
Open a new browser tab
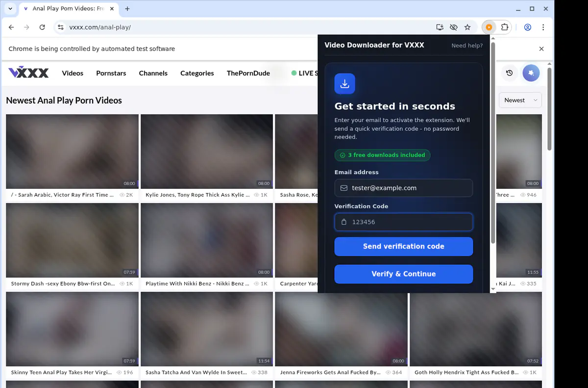[127, 9]
